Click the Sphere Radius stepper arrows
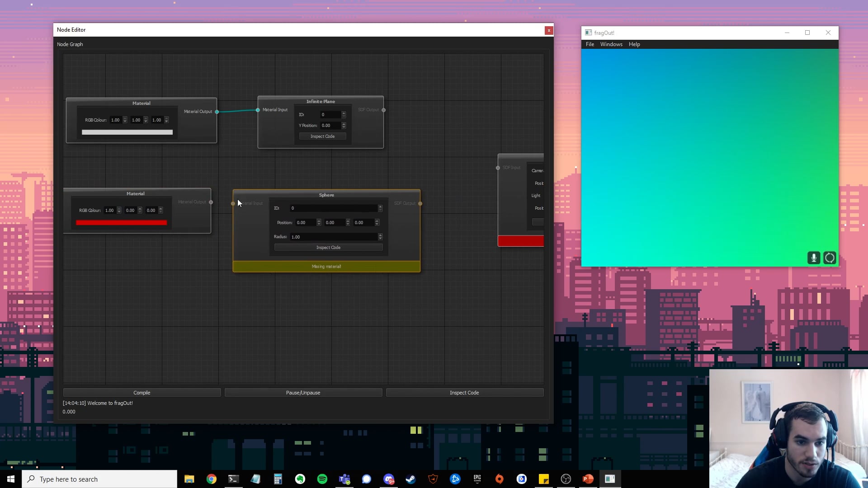This screenshot has width=868, height=488. (380, 237)
